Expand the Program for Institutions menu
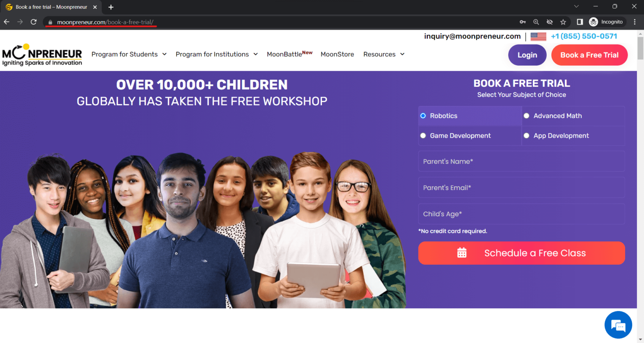644x343 pixels. pos(217,54)
